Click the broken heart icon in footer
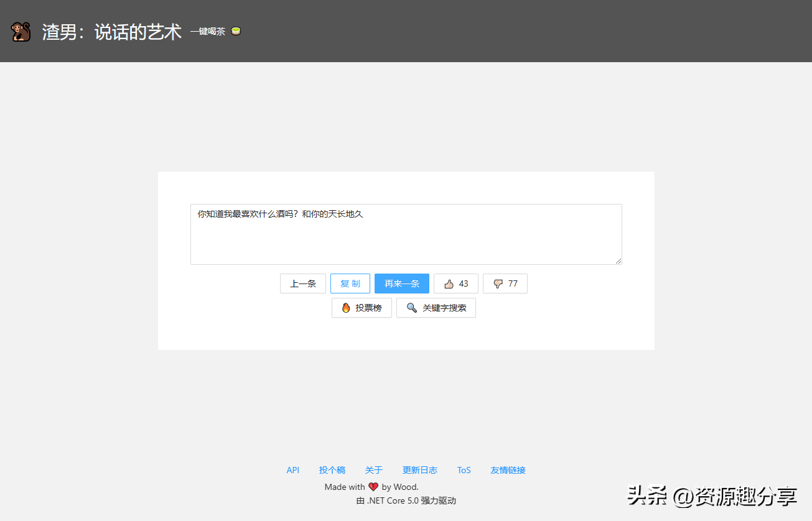Viewport: 812px width, 521px height. [373, 487]
